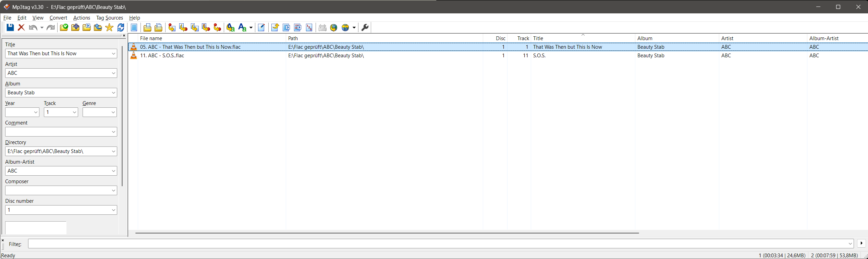
Task: Click the file list horizontal scrollbar
Action: [387, 233]
